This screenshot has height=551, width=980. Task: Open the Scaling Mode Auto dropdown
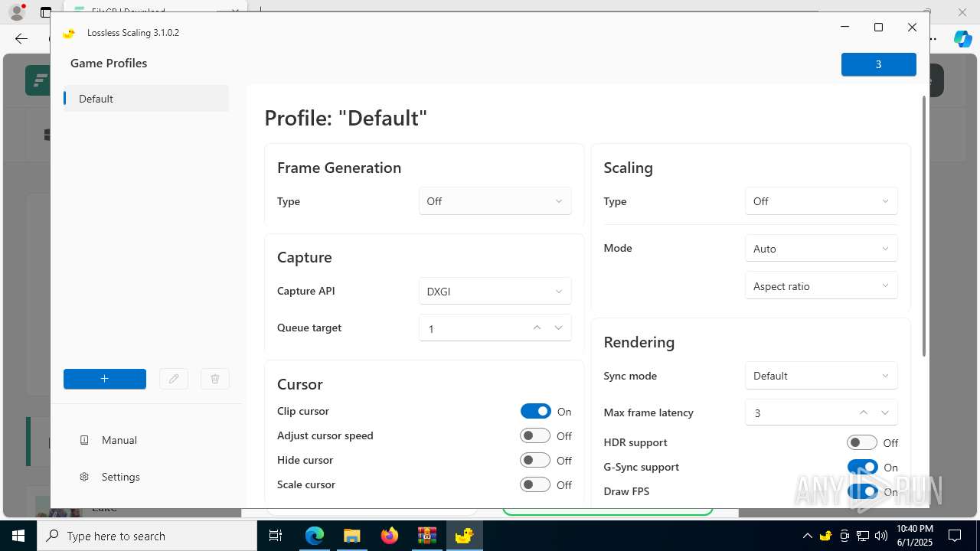click(x=821, y=249)
